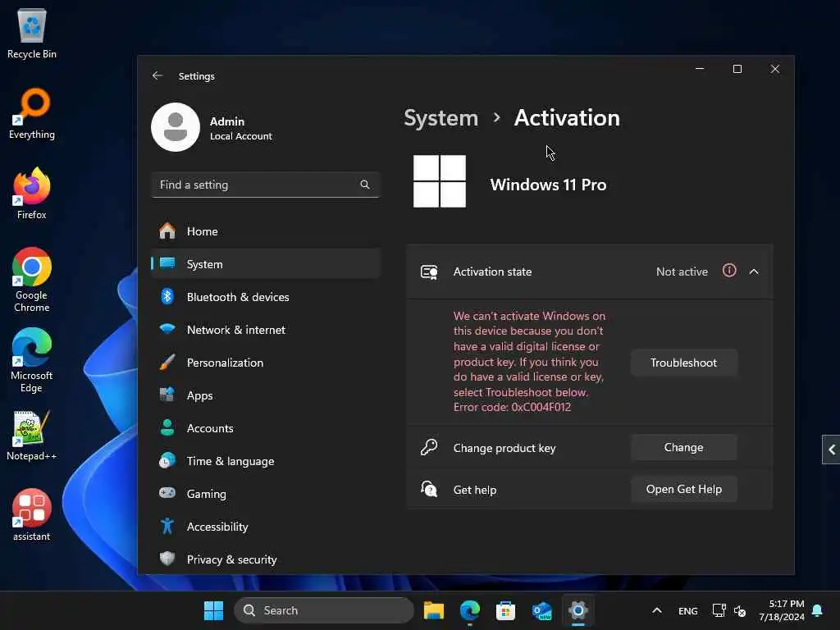Click the activation error info icon
This screenshot has width=840, height=630.
(729, 271)
